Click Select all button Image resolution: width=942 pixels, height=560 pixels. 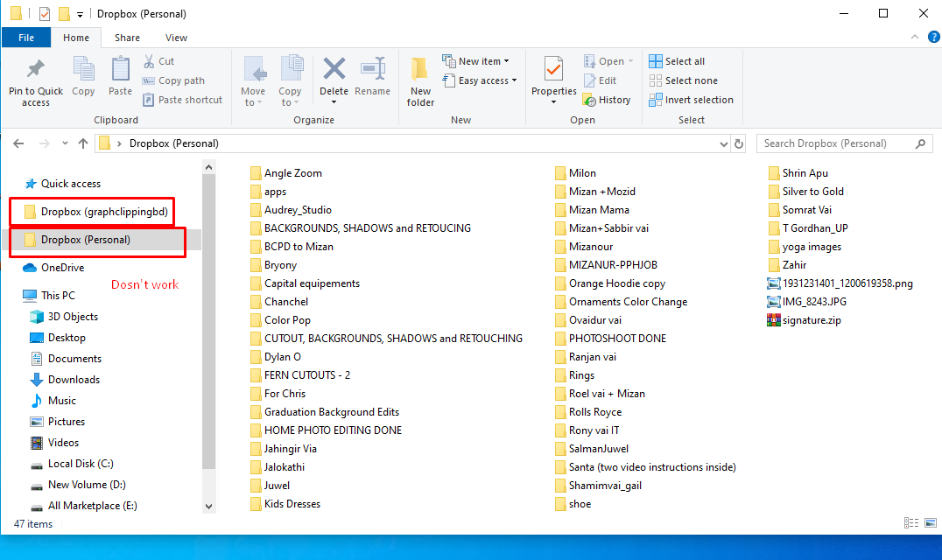tap(677, 61)
